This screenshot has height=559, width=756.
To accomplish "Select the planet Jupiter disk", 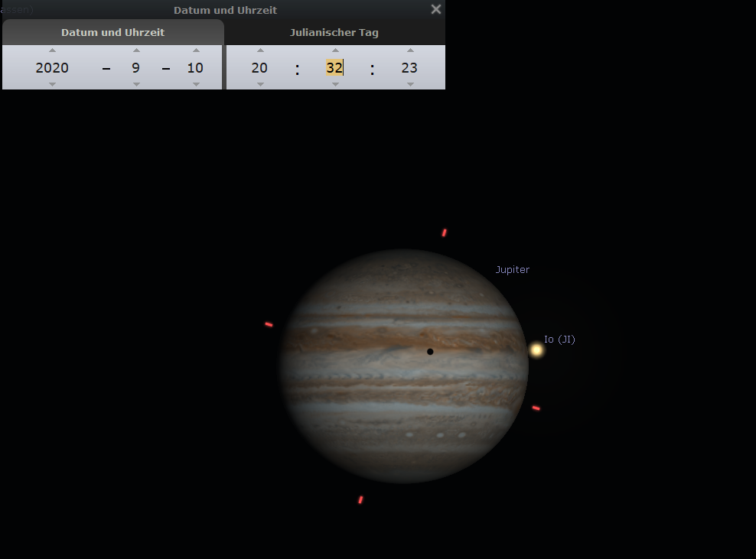I will point(404,366).
